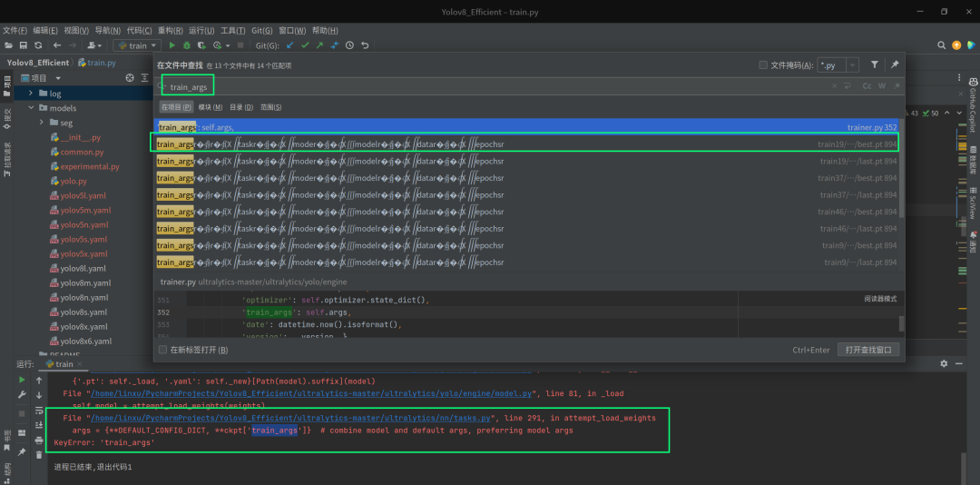Open the profiler run dropdown arrow
This screenshot has width=980, height=485.
pos(228,45)
